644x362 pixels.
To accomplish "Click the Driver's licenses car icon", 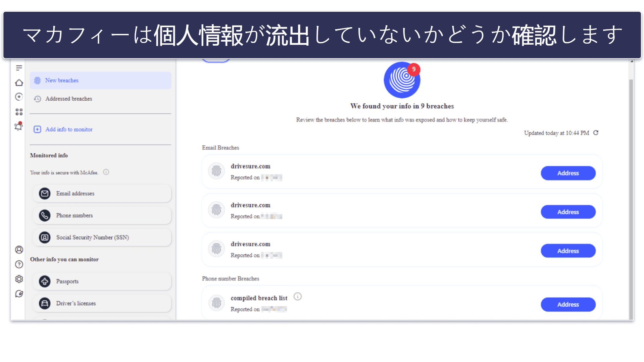I will coord(45,303).
